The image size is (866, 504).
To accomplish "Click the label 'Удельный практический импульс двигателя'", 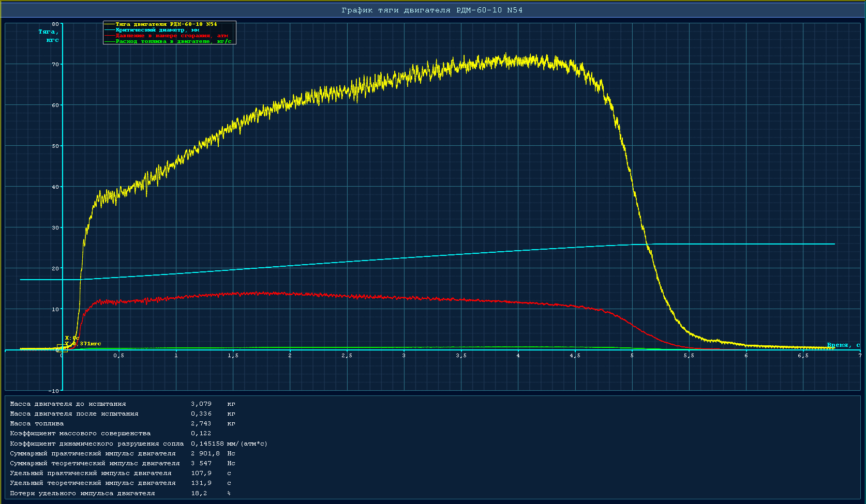I will (x=91, y=473).
